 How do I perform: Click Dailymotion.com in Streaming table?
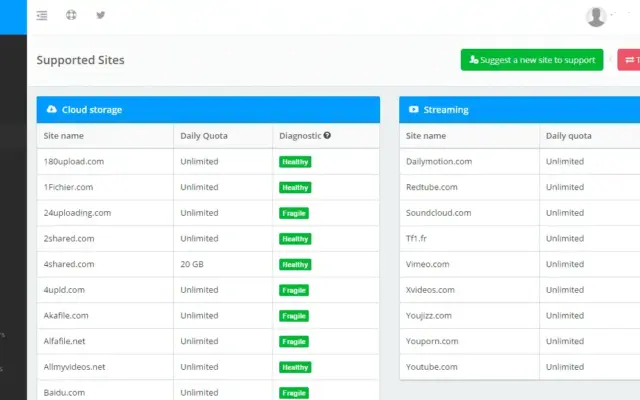pos(439,161)
